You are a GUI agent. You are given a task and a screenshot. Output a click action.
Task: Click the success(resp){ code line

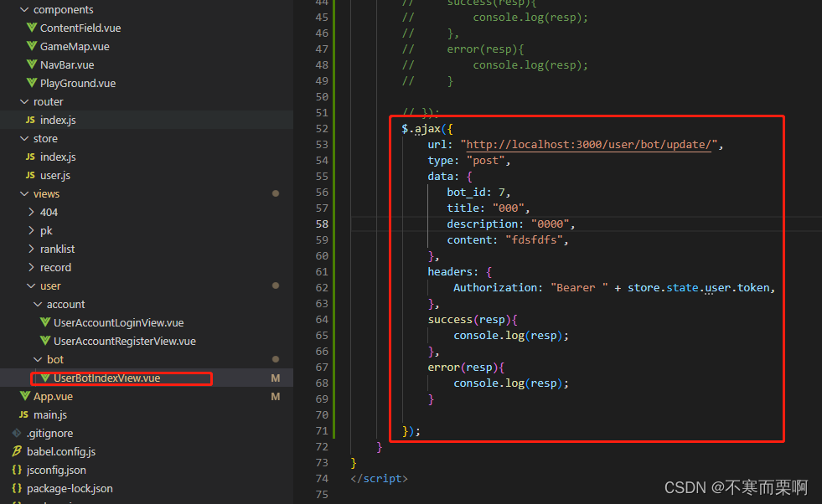[x=473, y=320]
